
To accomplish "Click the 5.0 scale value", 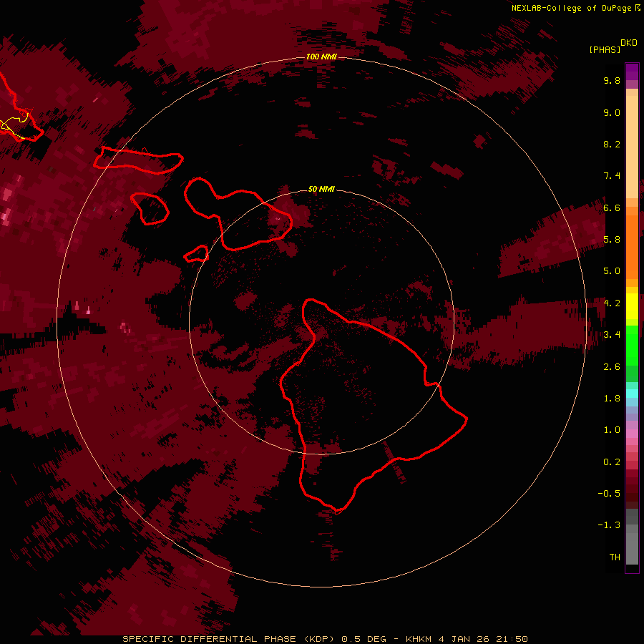I will [x=612, y=271].
